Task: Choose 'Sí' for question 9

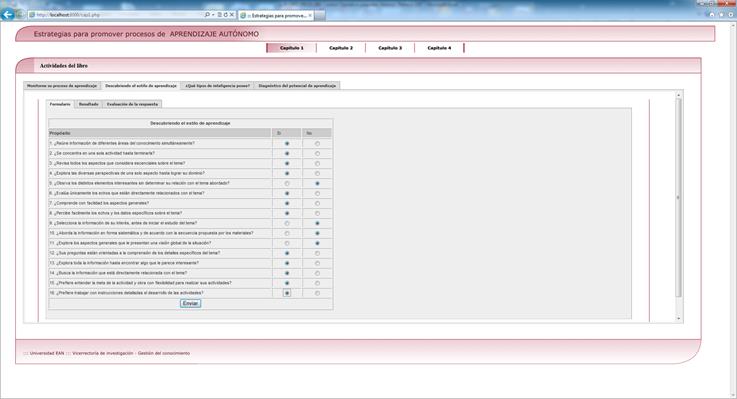Action: [x=287, y=223]
